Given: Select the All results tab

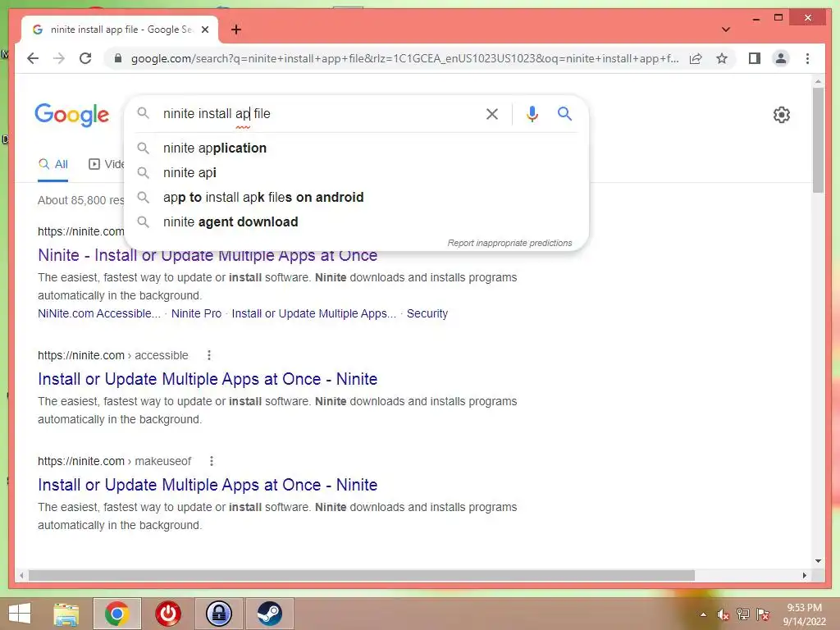Looking at the screenshot, I should (53, 164).
